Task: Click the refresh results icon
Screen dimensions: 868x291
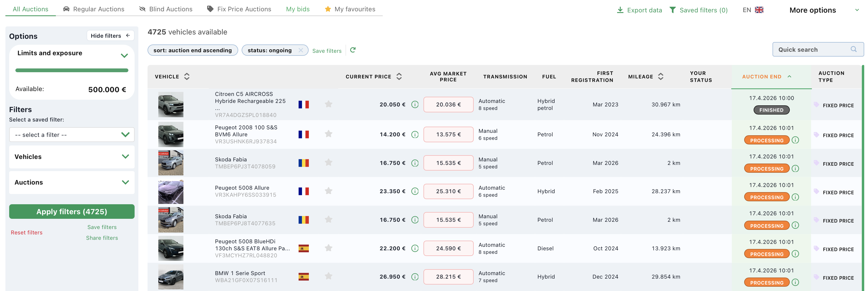Action: pyautogui.click(x=353, y=50)
